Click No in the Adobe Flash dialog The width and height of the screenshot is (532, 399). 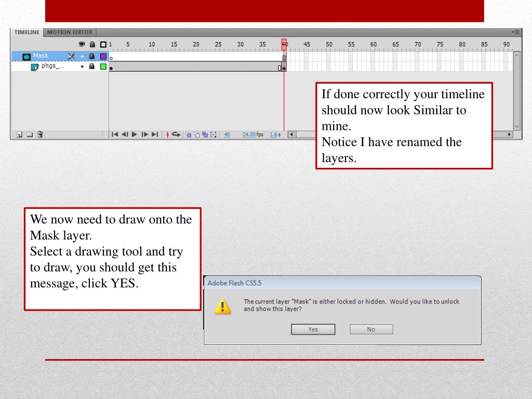[371, 329]
